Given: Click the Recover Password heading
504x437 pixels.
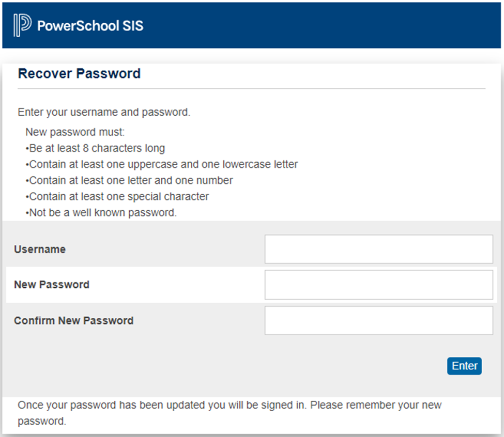Looking at the screenshot, I should pos(79,74).
